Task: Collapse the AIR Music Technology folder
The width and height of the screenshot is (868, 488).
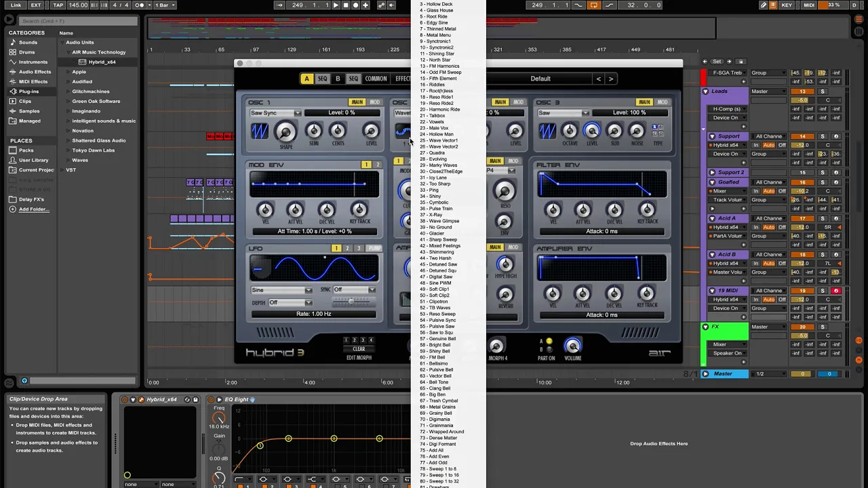Action: coord(68,52)
